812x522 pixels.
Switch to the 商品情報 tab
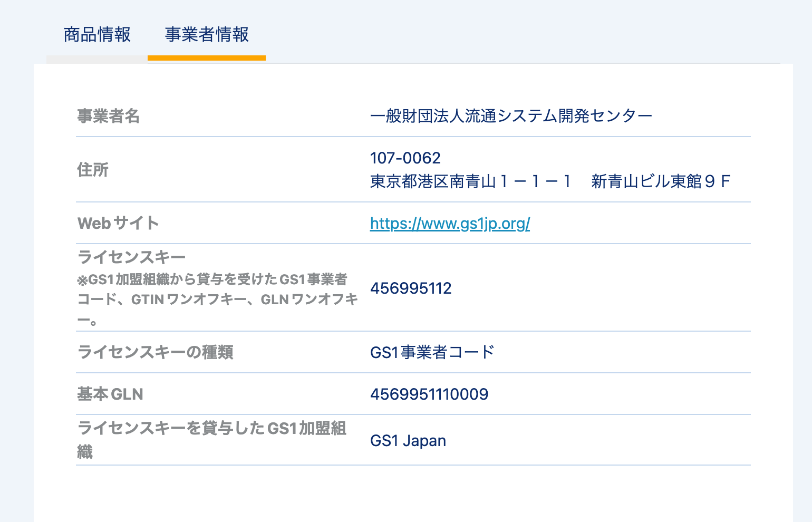(x=97, y=35)
